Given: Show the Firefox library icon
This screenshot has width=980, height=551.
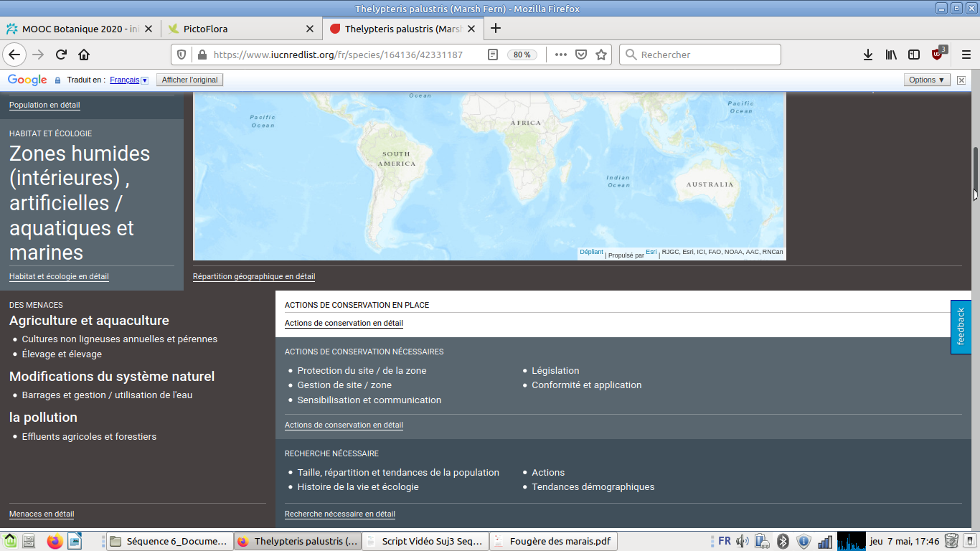Looking at the screenshot, I should point(891,55).
